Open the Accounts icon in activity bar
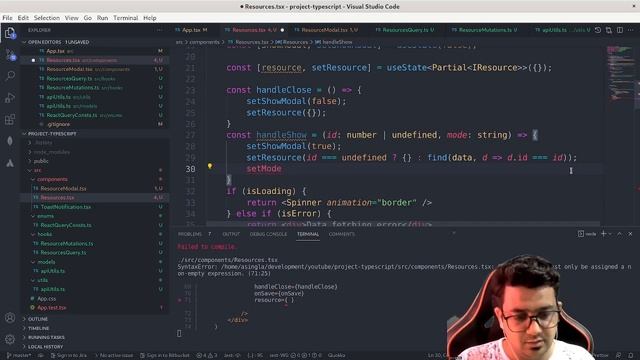Image resolution: width=640 pixels, height=360 pixels. click(10, 318)
